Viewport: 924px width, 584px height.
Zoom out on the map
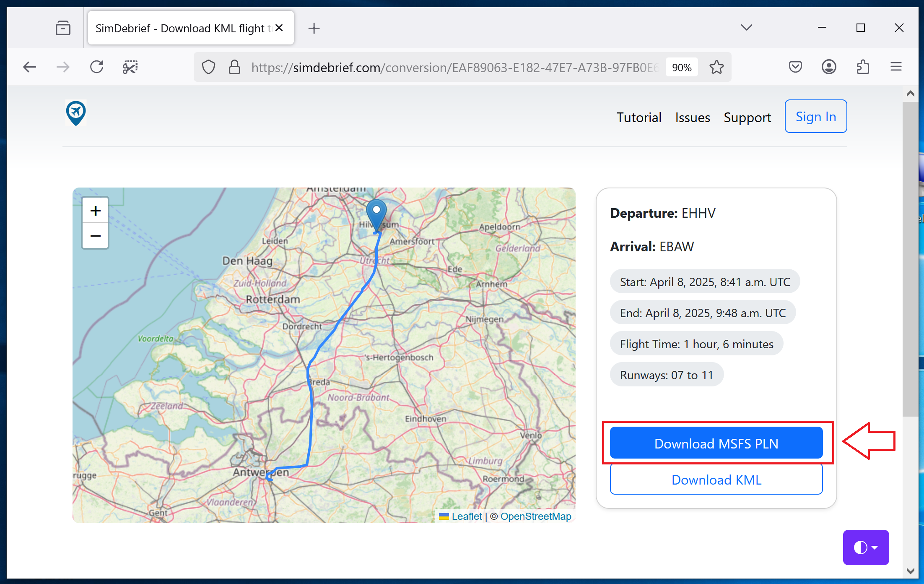(x=96, y=236)
